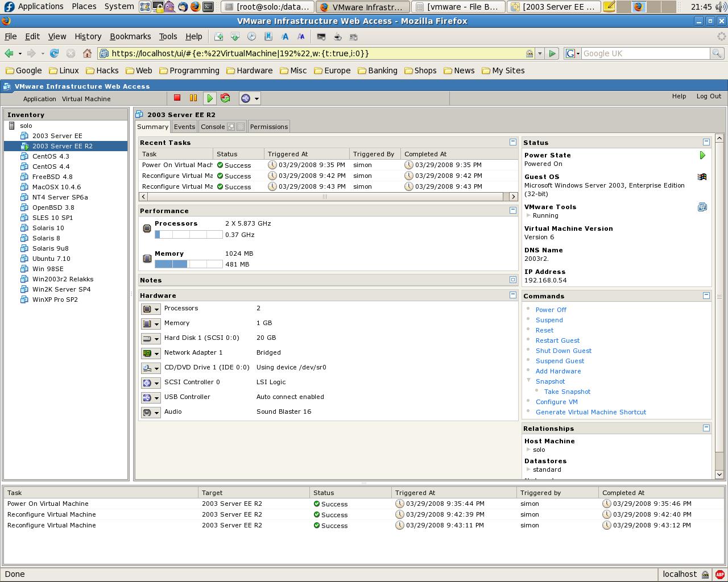The image size is (728, 582).
Task: Click the Firefox Back arrow
Action: [9, 53]
